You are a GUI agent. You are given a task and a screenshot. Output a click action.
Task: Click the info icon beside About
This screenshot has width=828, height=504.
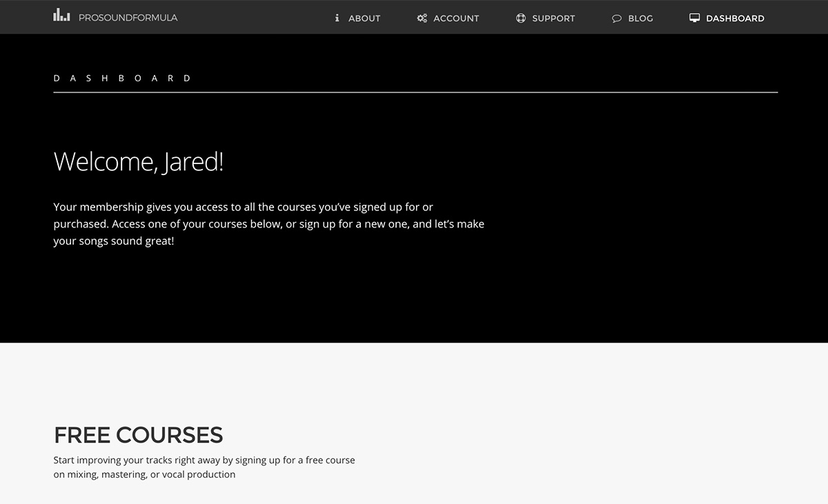coord(337,19)
